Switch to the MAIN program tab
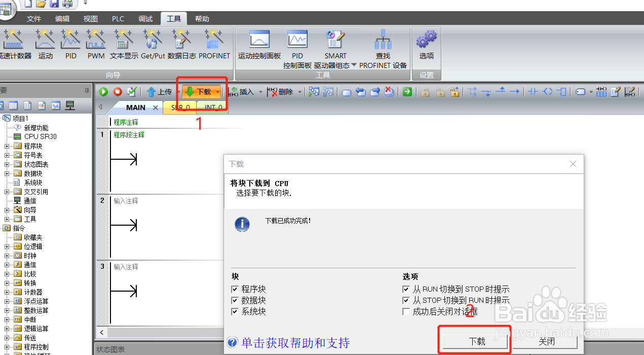This screenshot has height=355, width=644. (x=135, y=108)
